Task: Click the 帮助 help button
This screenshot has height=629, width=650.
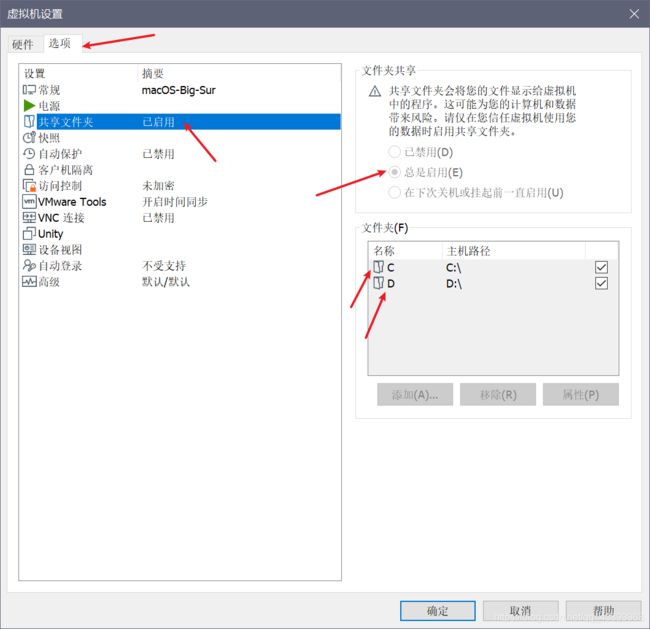Action: tap(603, 610)
